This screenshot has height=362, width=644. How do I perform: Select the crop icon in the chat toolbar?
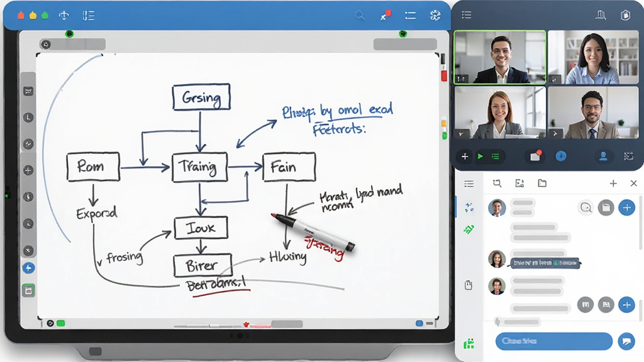click(497, 183)
